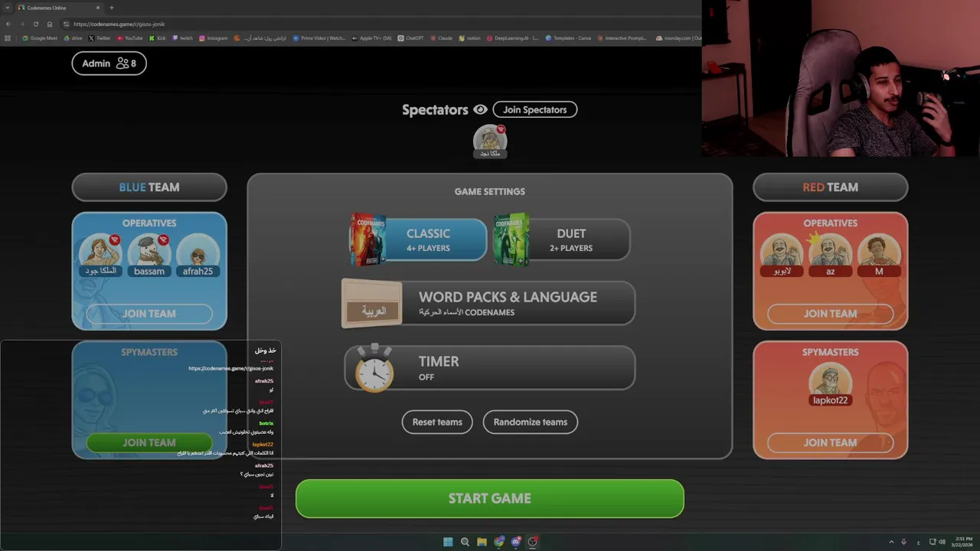Open the Timer setting

point(490,367)
